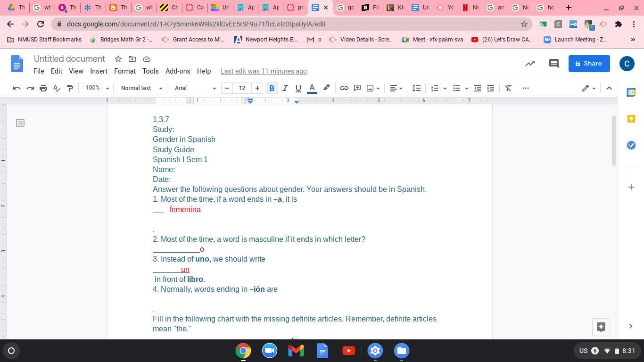Open the Docs home icon
Screen dimensions: 644x362
coord(17,64)
